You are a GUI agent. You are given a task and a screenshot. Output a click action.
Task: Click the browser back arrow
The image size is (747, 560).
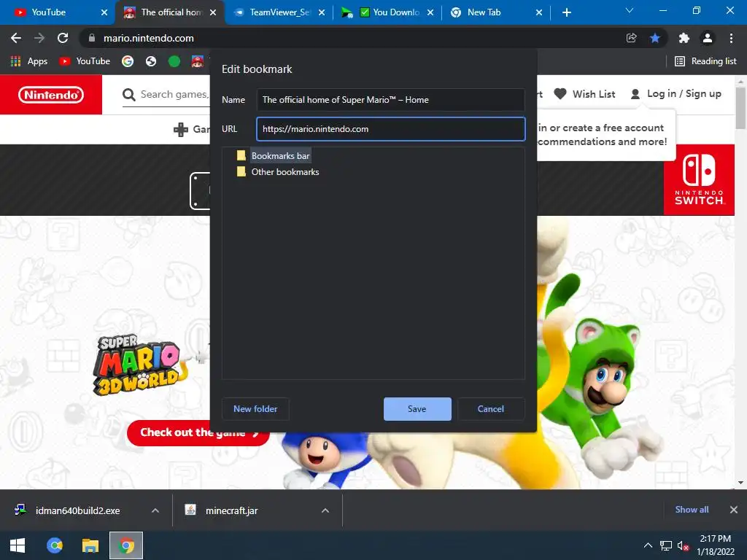click(x=16, y=38)
